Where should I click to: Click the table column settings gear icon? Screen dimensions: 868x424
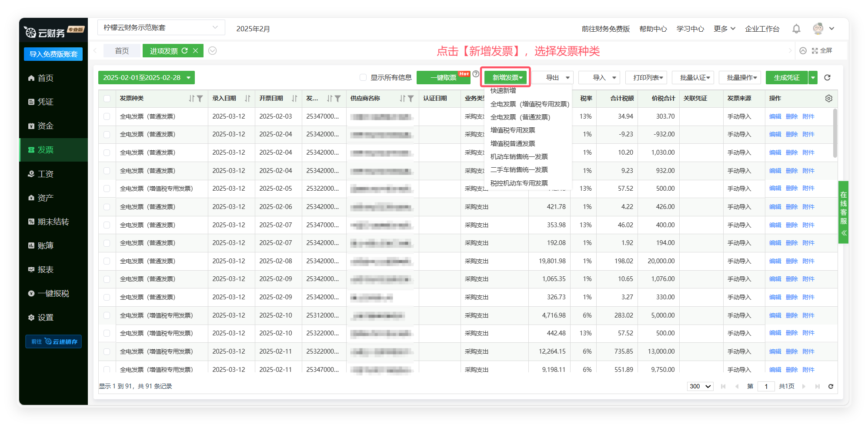pyautogui.click(x=828, y=99)
